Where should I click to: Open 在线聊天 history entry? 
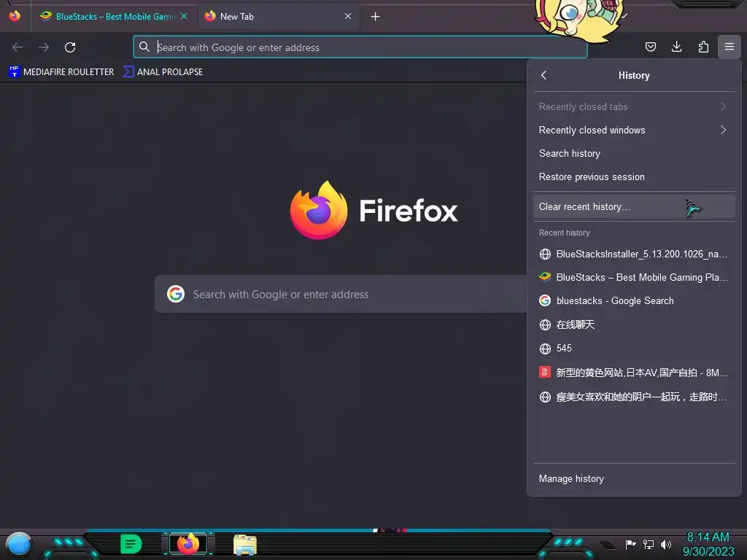click(x=634, y=324)
